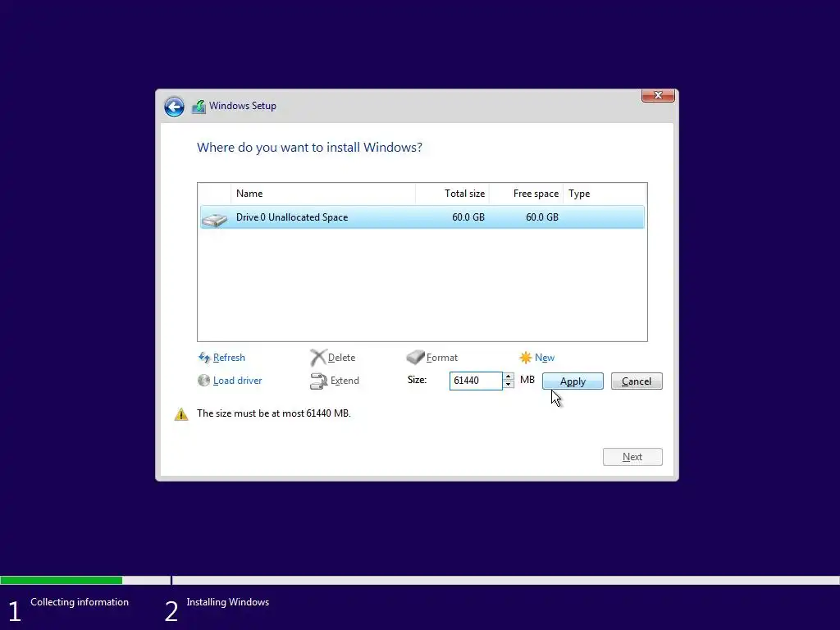Viewport: 840px width, 630px height.
Task: Sort by the Name column header
Action: click(323, 194)
